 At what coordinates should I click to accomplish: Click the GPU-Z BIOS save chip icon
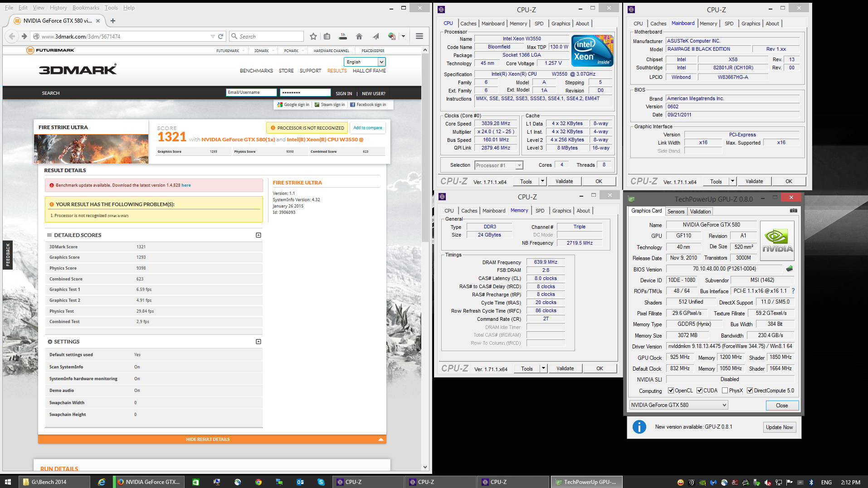(790, 269)
